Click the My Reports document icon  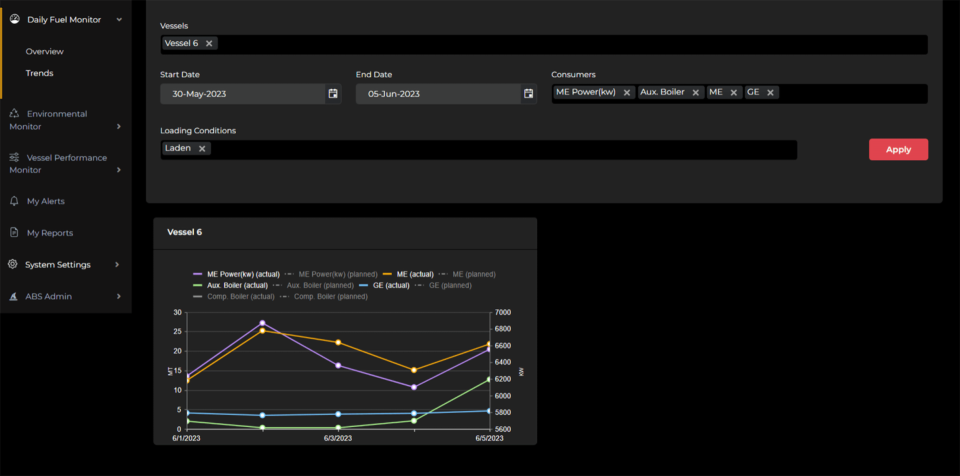click(x=15, y=233)
